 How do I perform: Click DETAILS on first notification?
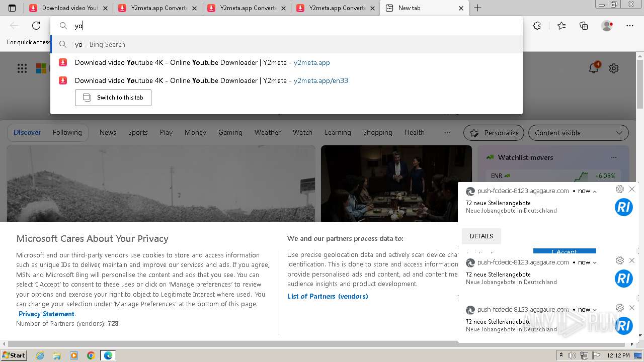(481, 236)
